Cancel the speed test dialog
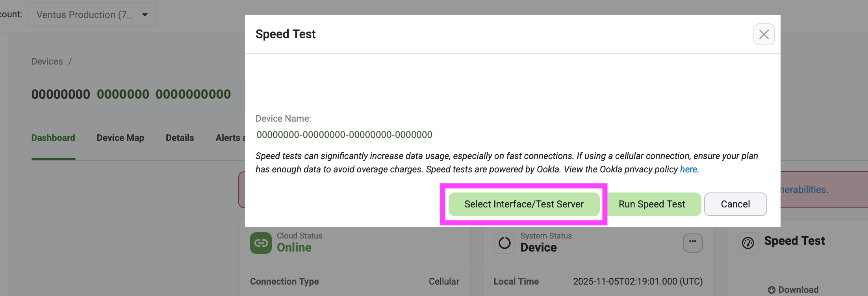This screenshot has width=868, height=296. click(735, 204)
